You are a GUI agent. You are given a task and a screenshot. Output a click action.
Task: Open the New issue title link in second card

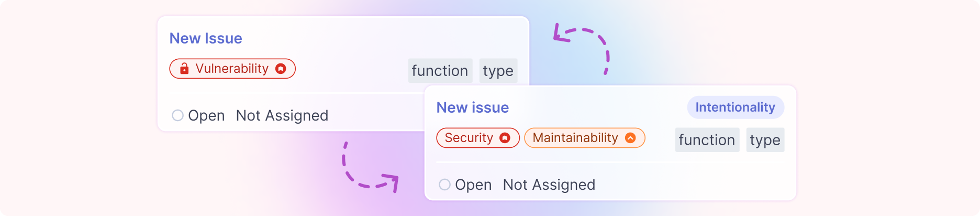coord(473,107)
